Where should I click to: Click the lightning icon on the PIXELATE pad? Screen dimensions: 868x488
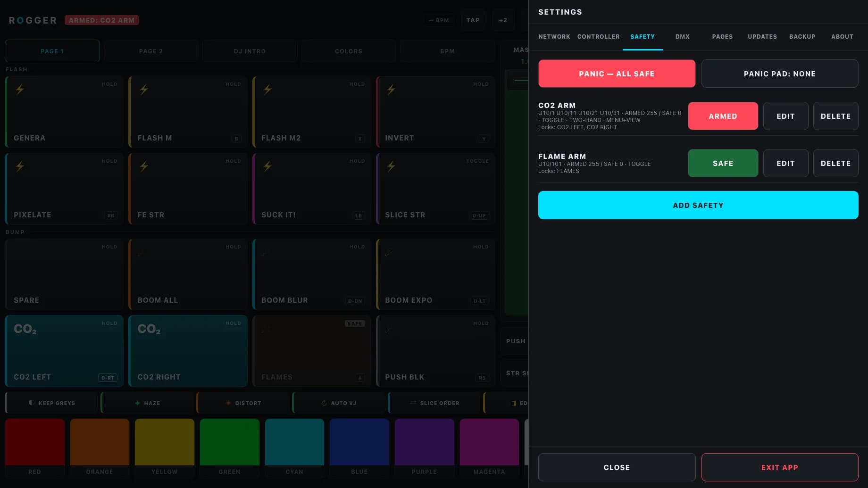tap(20, 166)
